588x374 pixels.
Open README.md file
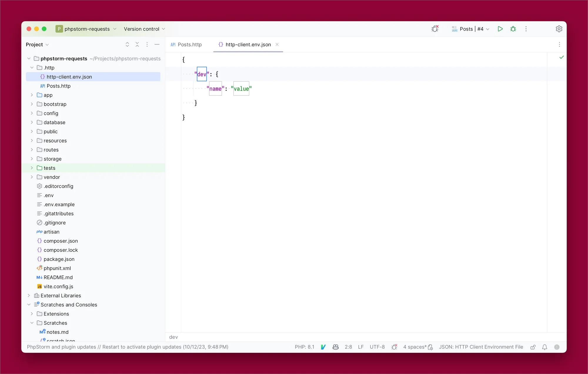point(58,277)
